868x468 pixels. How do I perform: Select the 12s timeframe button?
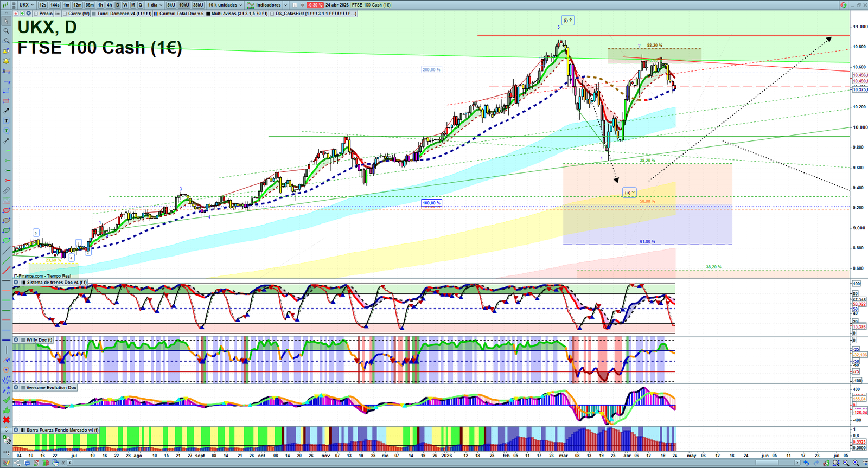pyautogui.click(x=43, y=5)
